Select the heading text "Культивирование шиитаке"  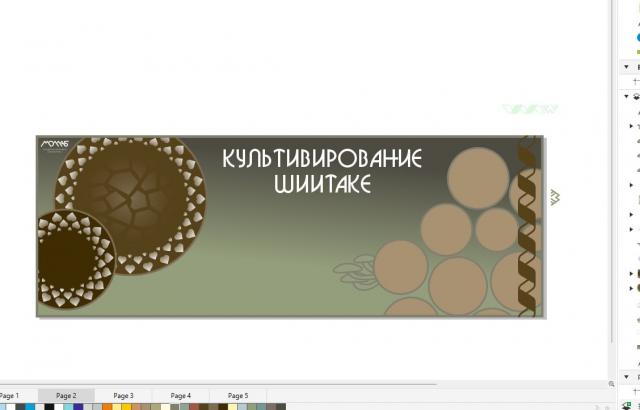pyautogui.click(x=321, y=171)
